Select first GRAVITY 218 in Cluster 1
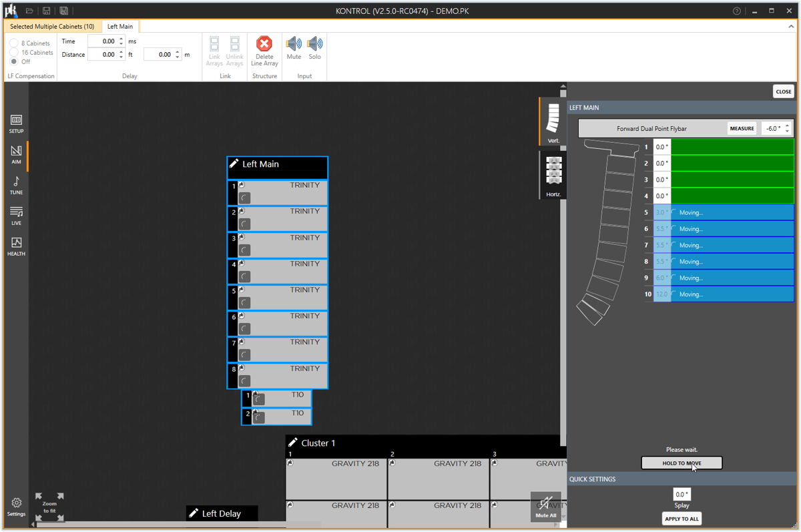The height and width of the screenshot is (532, 801). coord(336,479)
